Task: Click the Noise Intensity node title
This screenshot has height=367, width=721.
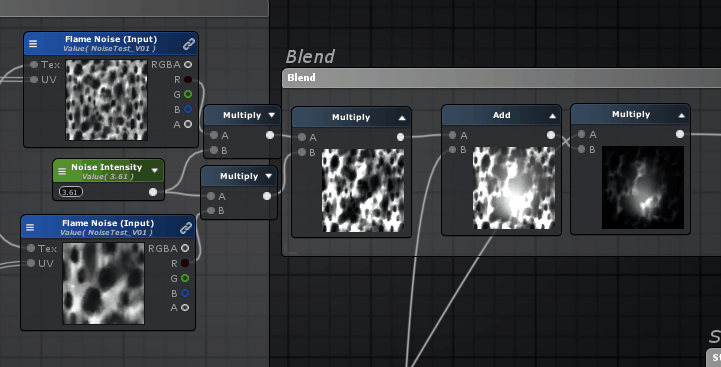Action: pos(107,167)
